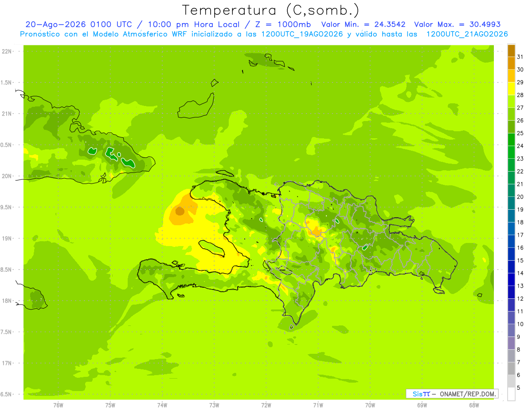
Task: Click the "76W" longitude axis label
Action: pos(58,405)
